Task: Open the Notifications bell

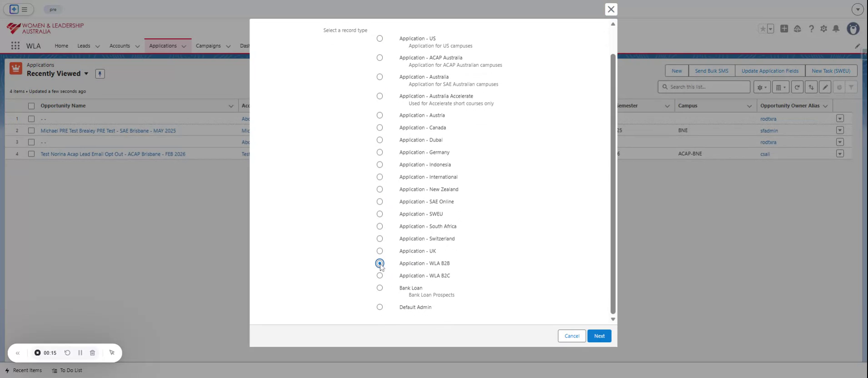Action: [836, 29]
